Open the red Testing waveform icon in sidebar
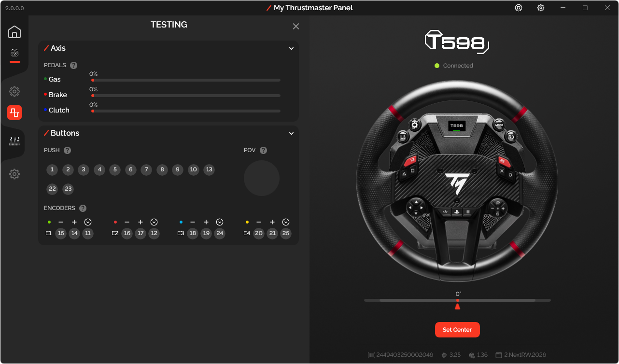 [14, 112]
